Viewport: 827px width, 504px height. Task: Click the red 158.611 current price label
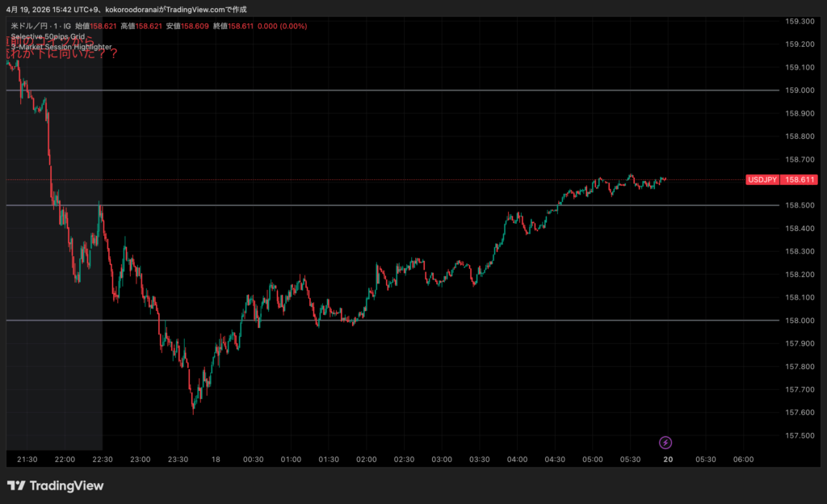coord(800,180)
